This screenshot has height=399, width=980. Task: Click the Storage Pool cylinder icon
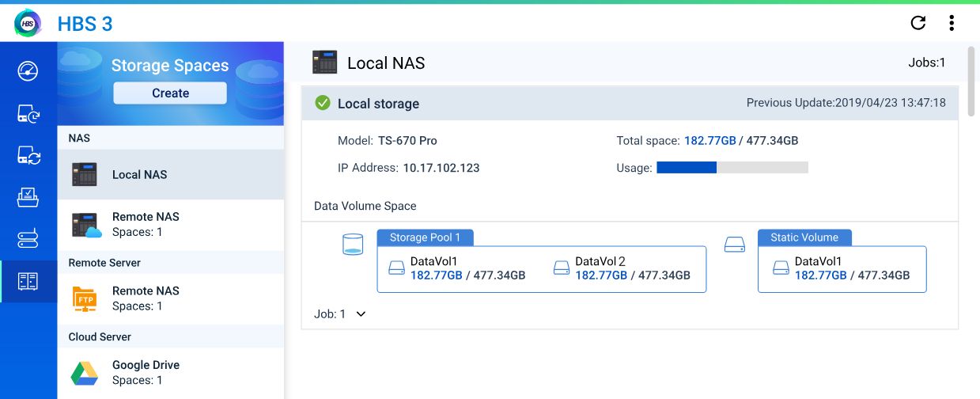[x=354, y=244]
